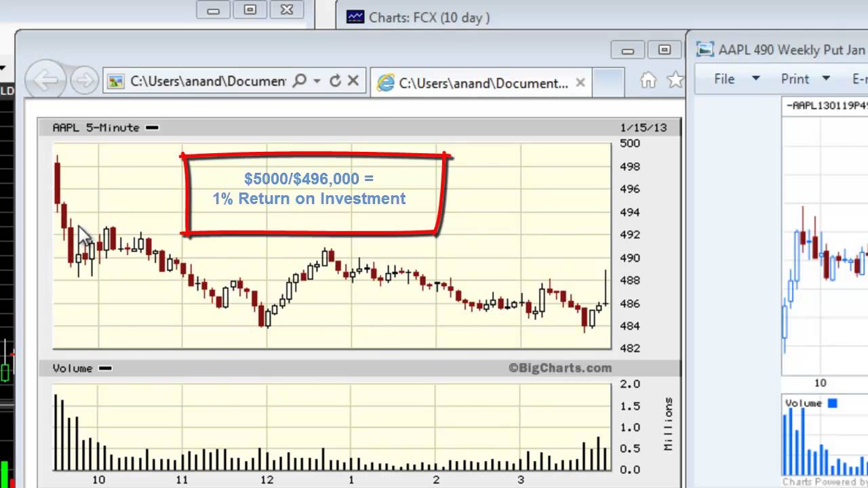Click the 1/15/13 date label
Screen dimensions: 868x488
[x=644, y=127]
